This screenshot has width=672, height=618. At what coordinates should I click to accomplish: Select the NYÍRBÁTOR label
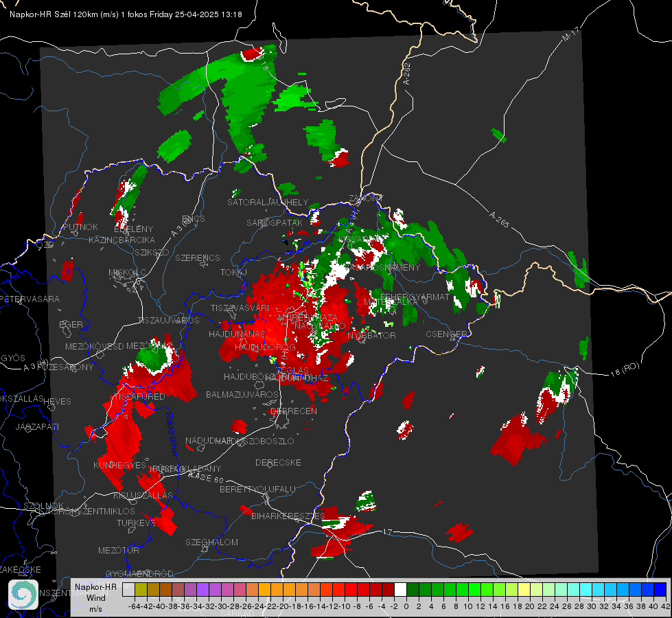(x=371, y=335)
